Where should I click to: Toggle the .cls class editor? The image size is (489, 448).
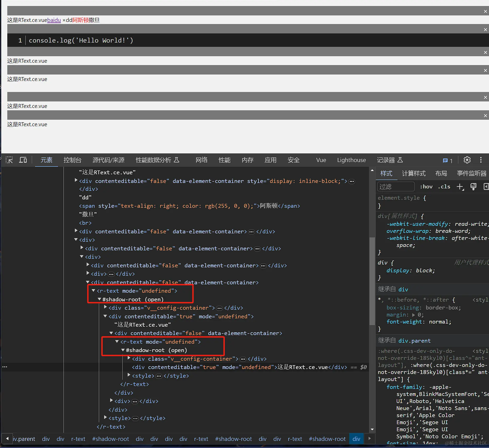pos(444,187)
